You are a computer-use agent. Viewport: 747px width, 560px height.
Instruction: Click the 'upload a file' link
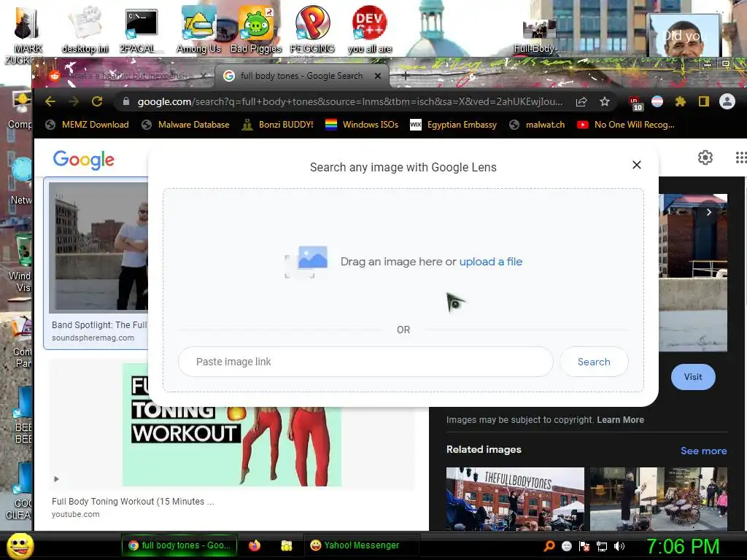[491, 262]
